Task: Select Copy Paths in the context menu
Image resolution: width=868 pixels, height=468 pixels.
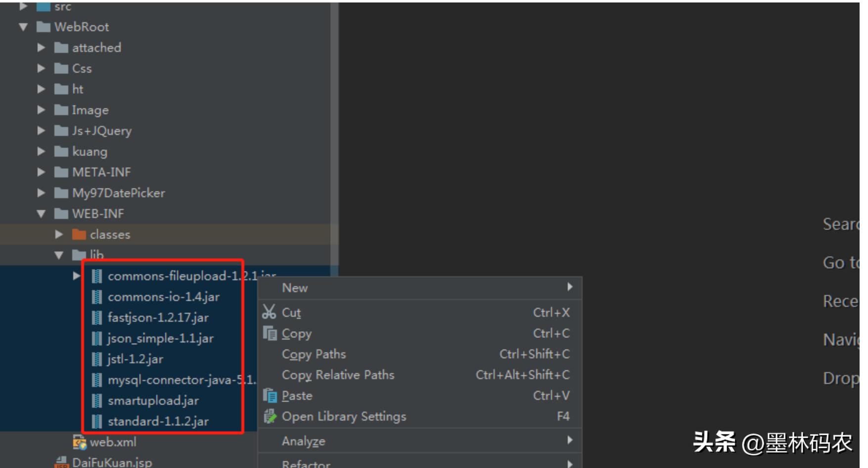Action: [420, 354]
